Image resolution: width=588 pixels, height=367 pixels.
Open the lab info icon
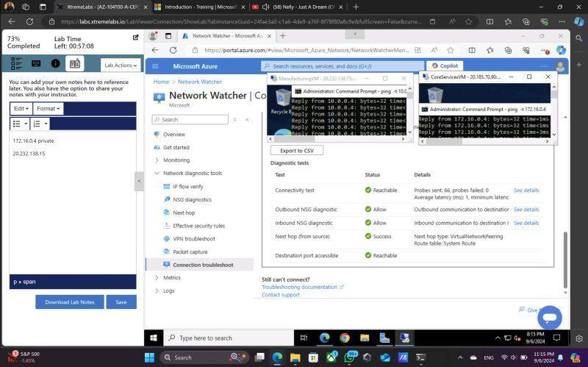(x=56, y=63)
